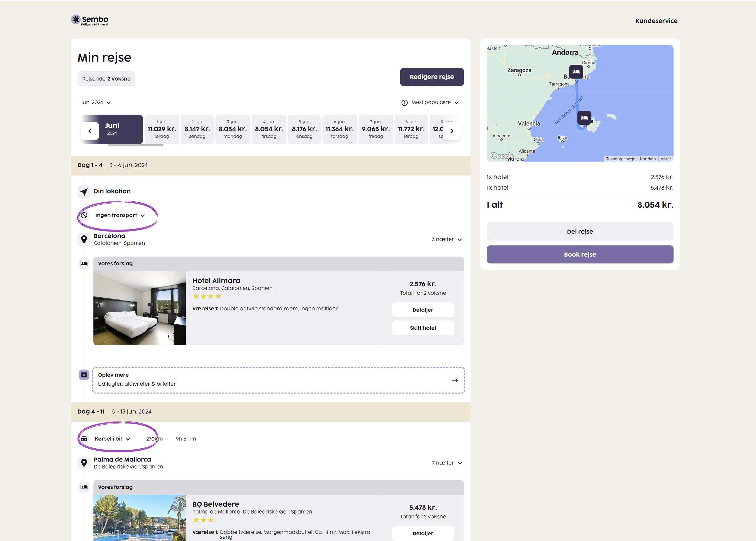This screenshot has width=756, height=541.
Task: Click the bed icon next to Hotel Alimara suggestion
Action: pyautogui.click(x=84, y=264)
